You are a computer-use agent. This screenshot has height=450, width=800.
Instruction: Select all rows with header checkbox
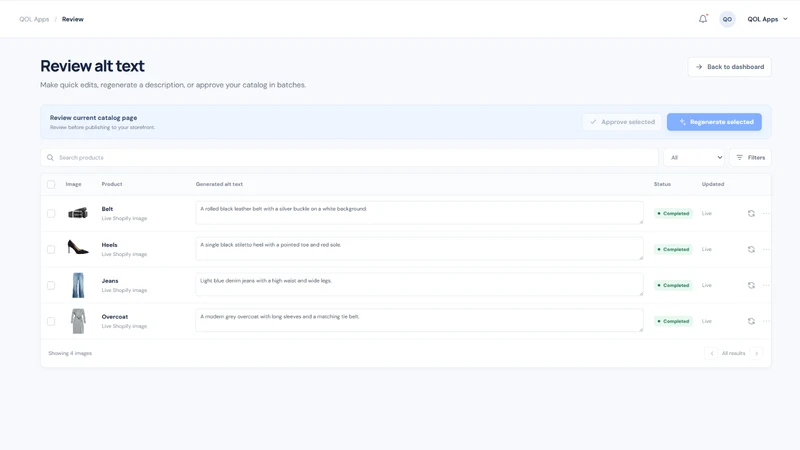tap(51, 184)
